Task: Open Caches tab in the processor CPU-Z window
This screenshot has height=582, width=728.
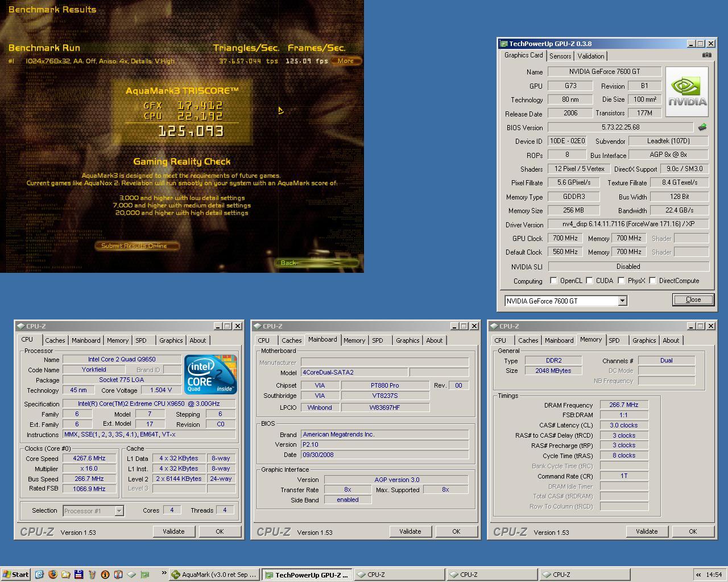Action: point(55,340)
